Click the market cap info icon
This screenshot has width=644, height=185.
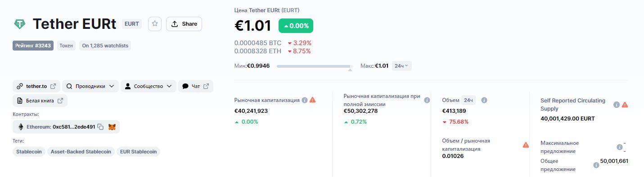(305, 100)
